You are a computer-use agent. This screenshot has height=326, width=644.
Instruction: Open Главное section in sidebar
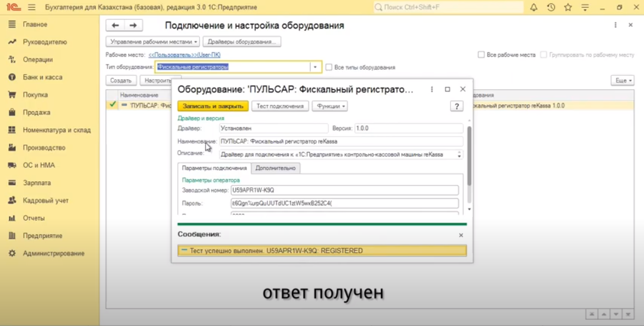click(35, 24)
